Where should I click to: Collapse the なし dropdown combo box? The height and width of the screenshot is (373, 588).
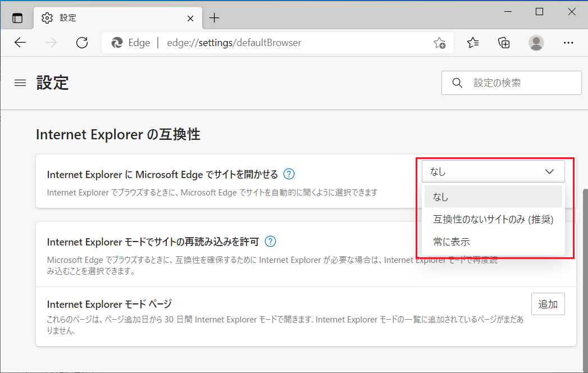[x=493, y=171]
